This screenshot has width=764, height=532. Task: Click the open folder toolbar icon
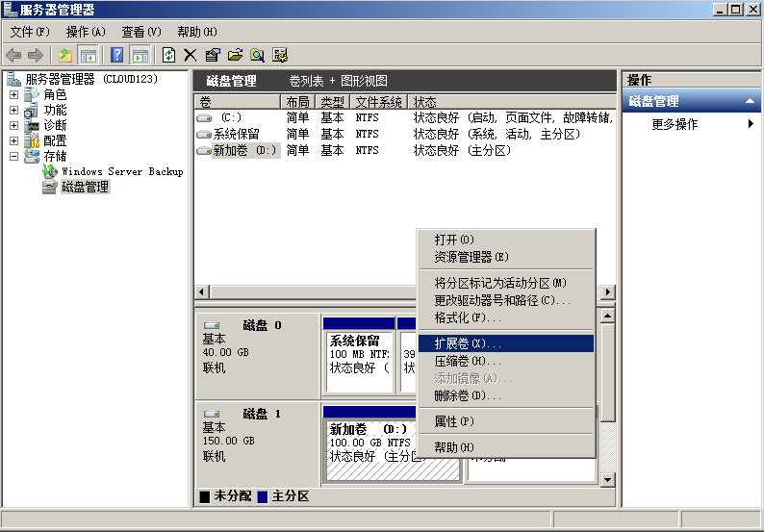click(234, 56)
